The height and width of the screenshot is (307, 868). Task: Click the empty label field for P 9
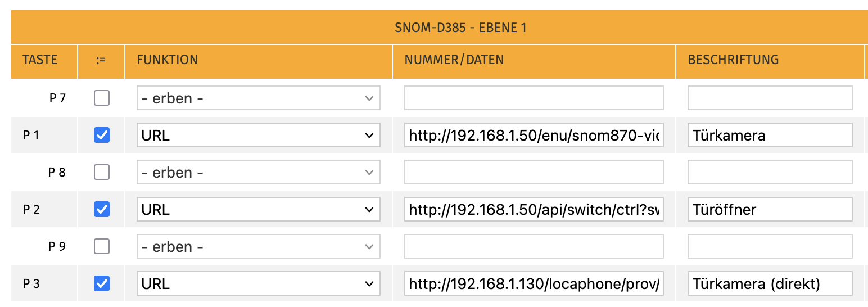(770, 247)
